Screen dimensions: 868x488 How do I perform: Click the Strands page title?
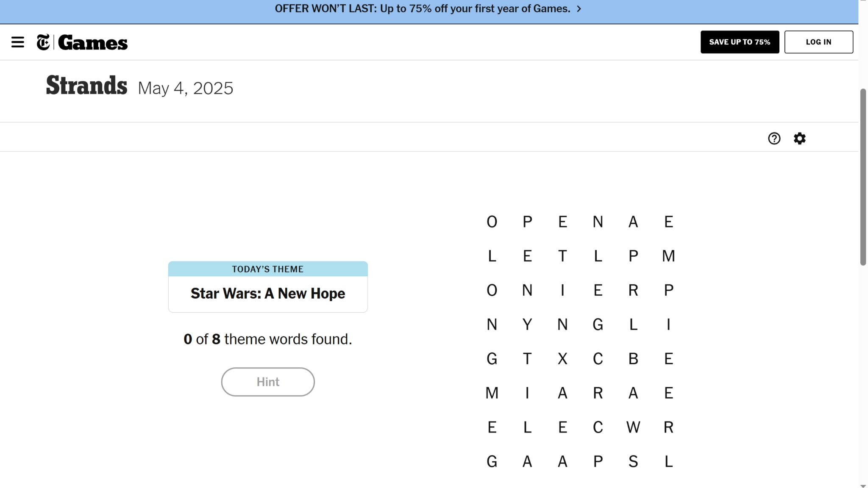click(86, 85)
